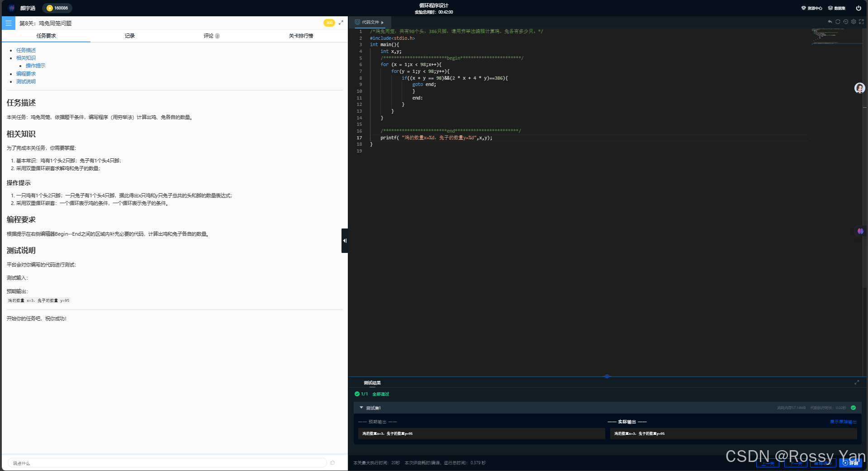The image size is (868, 471).
Task: Click 展示原始输出 link
Action: coord(843,422)
